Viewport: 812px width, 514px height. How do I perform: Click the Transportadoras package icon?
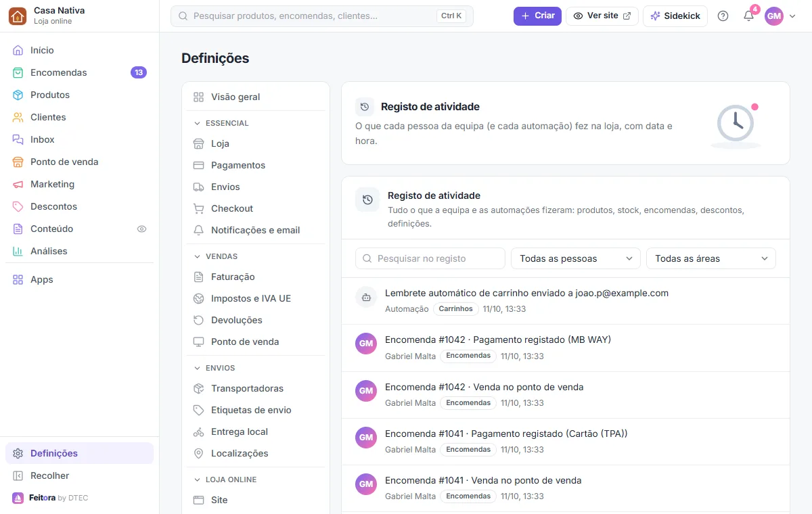(x=198, y=389)
